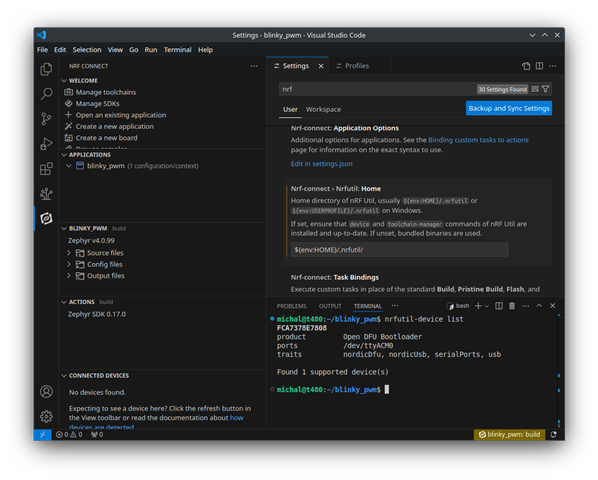Open the Selection menu

tap(87, 50)
